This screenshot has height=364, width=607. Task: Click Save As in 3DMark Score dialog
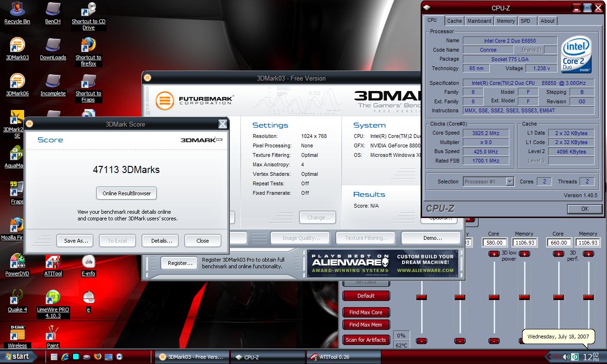pos(76,241)
